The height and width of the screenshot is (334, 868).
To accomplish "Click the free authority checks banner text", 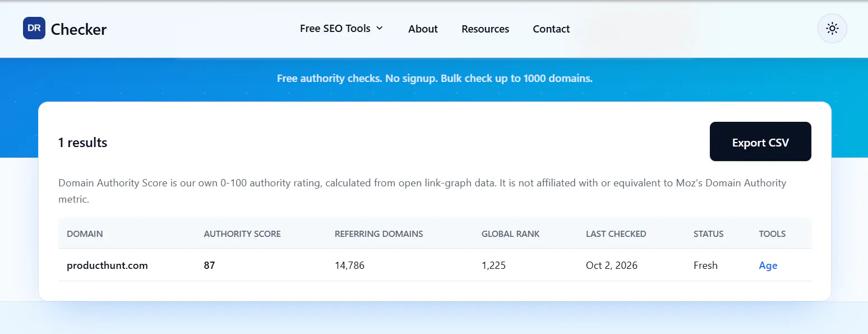I will pyautogui.click(x=435, y=79).
